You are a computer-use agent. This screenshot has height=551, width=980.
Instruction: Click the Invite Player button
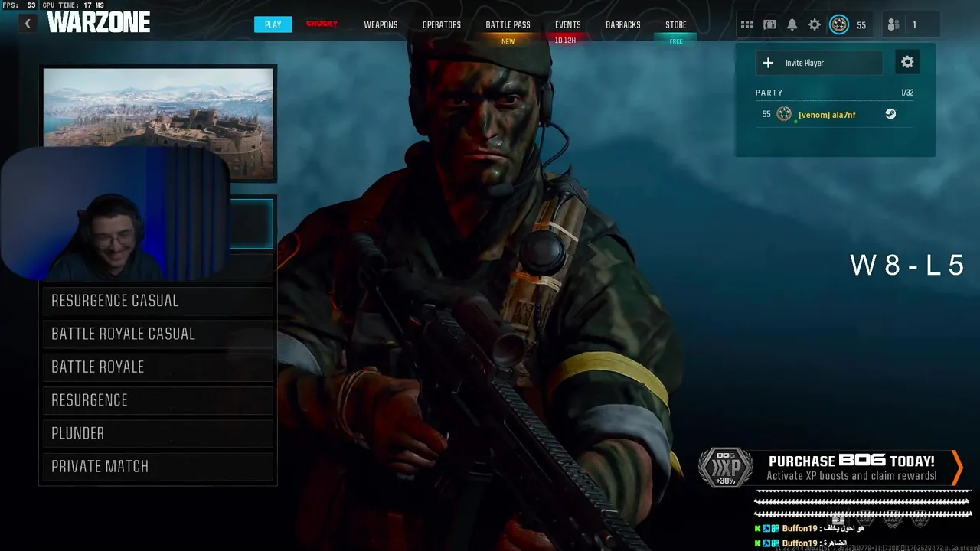click(819, 63)
